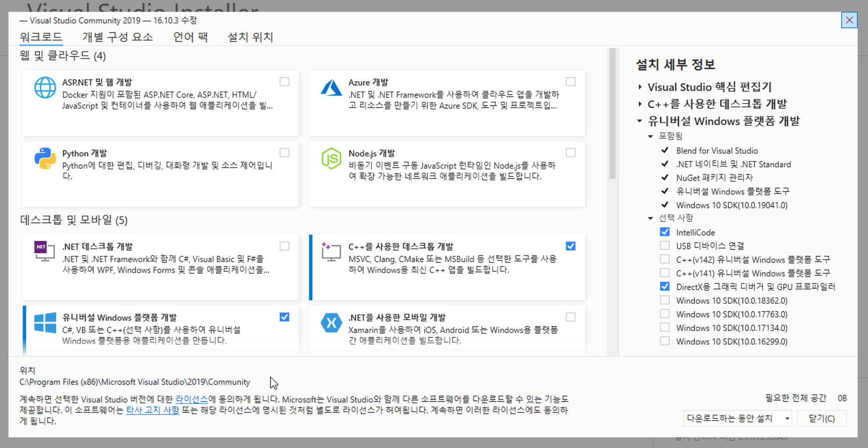Check the USB 디바이스 연결 option

click(665, 246)
